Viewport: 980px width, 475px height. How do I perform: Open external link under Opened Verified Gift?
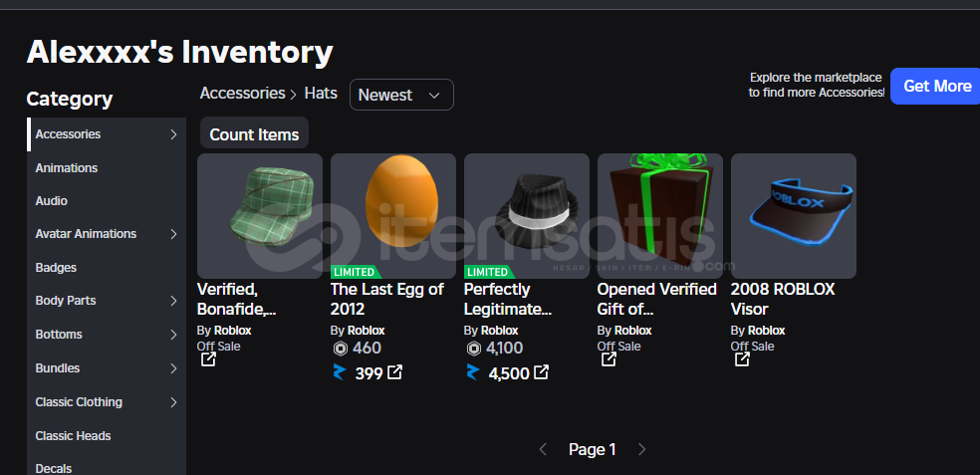pos(609,359)
